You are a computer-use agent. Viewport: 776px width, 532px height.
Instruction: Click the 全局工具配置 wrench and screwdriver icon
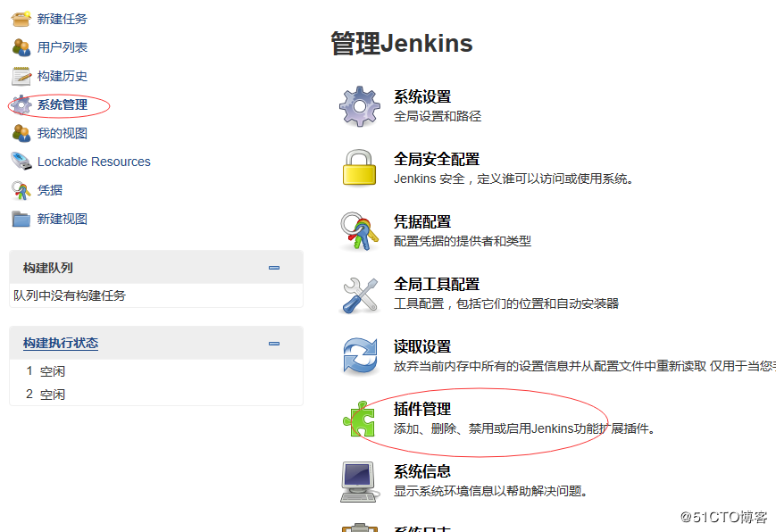coord(360,295)
